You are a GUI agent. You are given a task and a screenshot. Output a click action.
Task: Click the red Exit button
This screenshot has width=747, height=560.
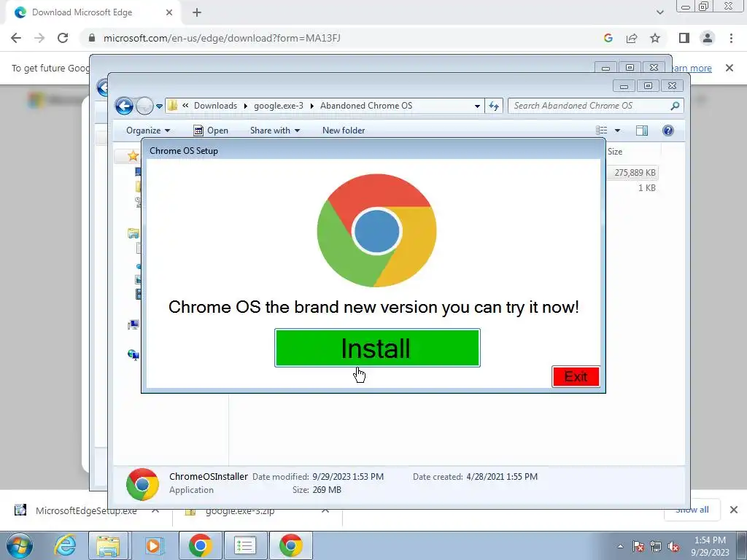coord(576,377)
